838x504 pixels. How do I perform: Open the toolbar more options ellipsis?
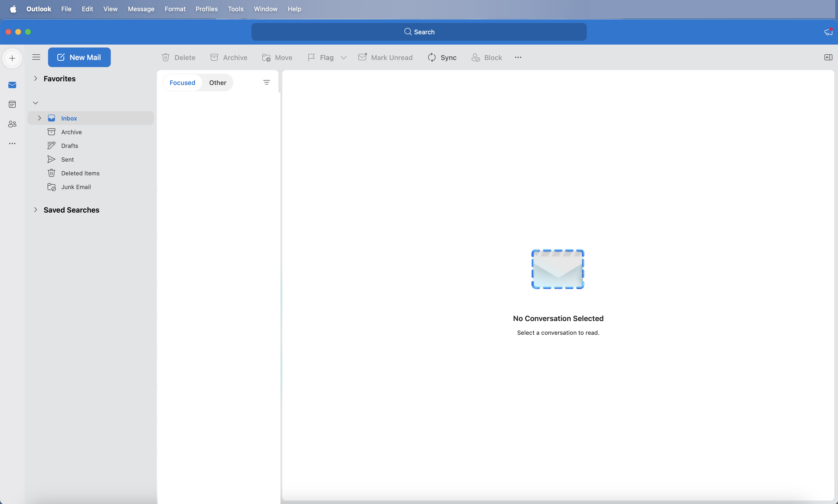518,57
